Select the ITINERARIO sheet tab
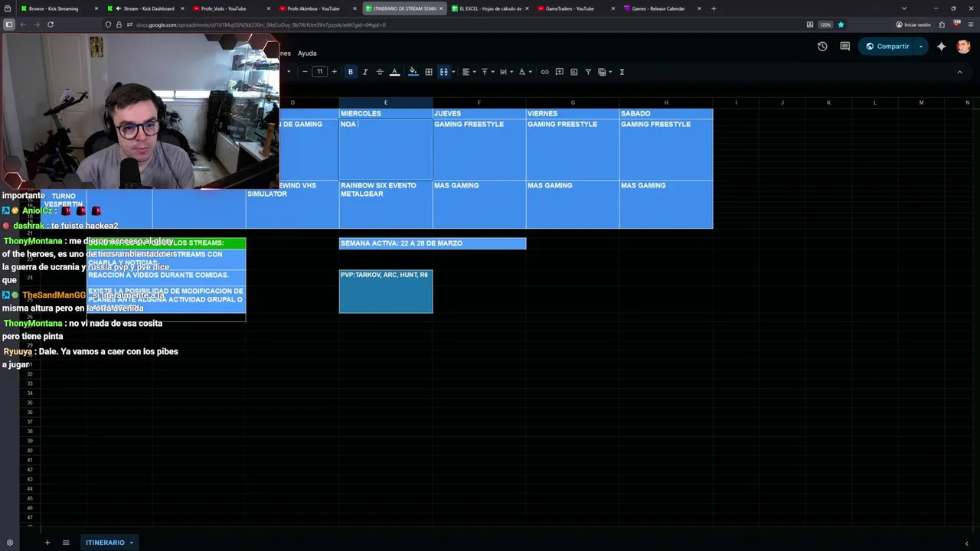 coord(105,543)
